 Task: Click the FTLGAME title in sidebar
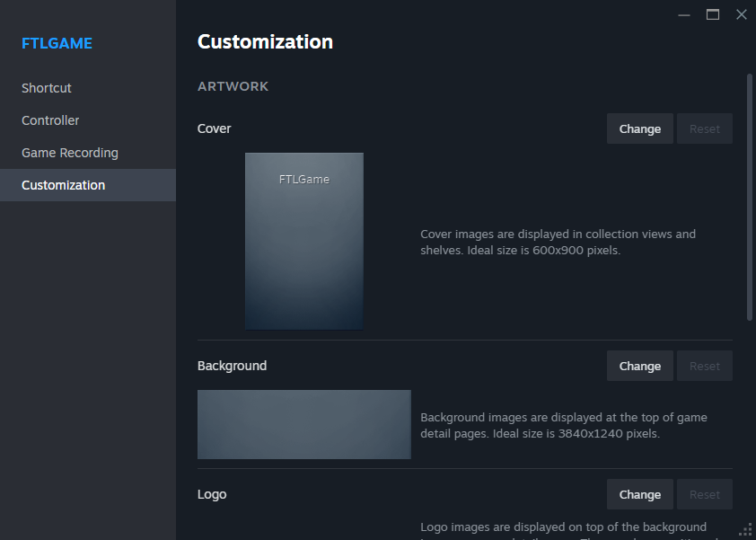(57, 43)
